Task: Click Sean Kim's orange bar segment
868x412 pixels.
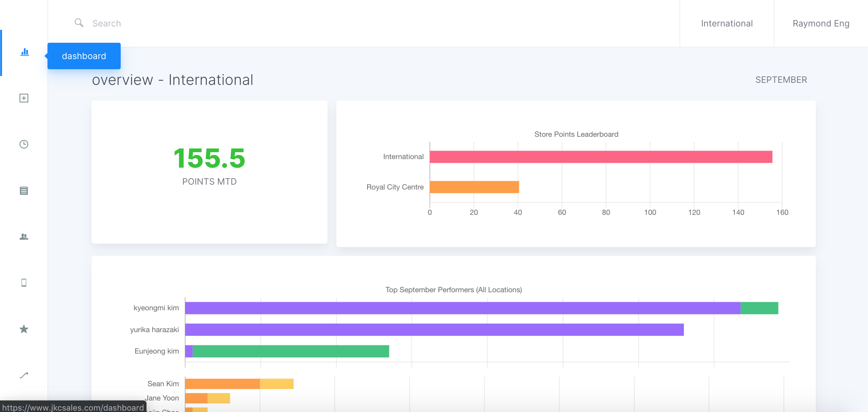Action: [x=222, y=384]
